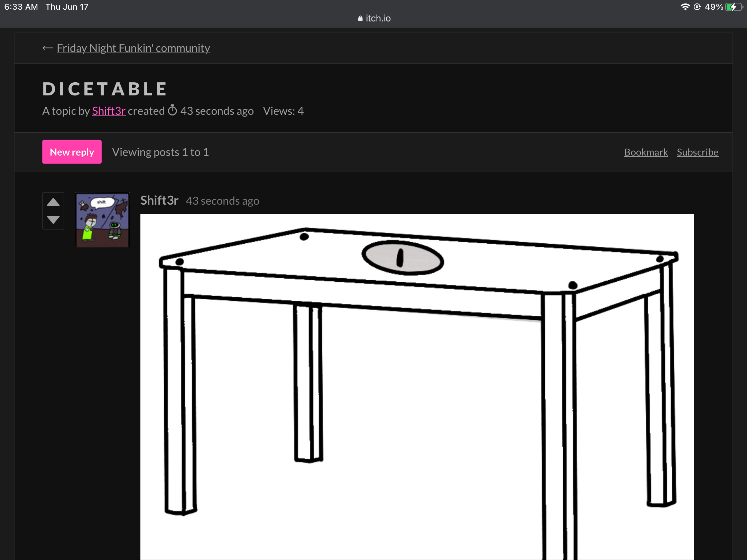Downvote Shift3r's post
This screenshot has width=747, height=560.
point(53,220)
